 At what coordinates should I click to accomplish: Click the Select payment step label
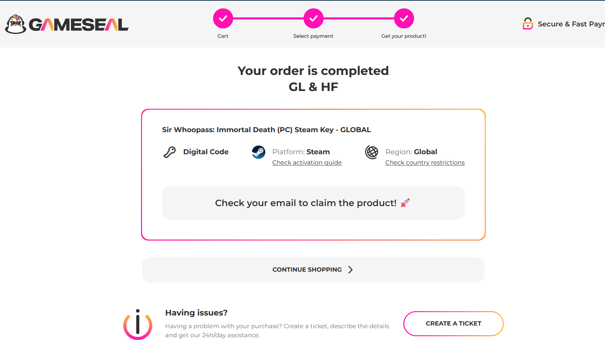coord(313,36)
